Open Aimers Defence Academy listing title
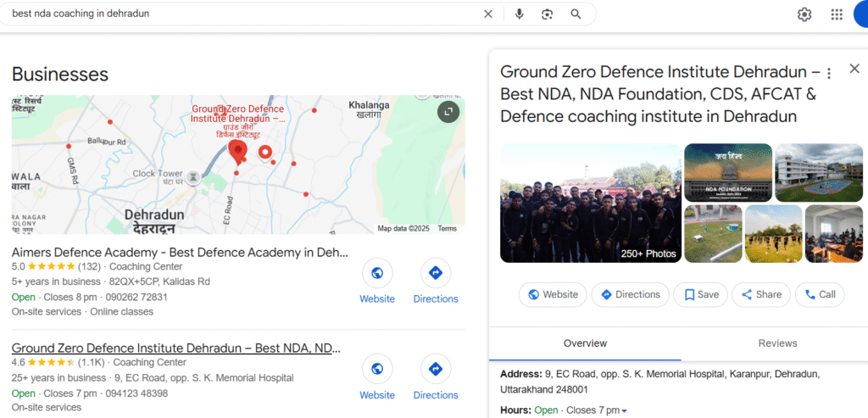 click(180, 253)
